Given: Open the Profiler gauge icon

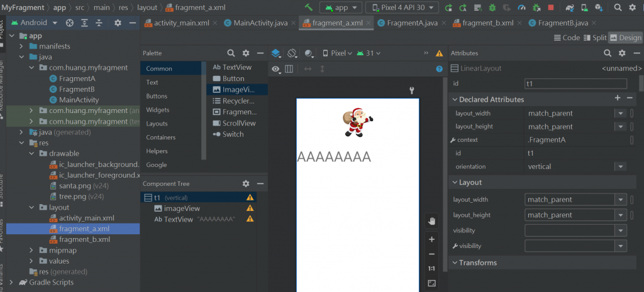Looking at the screenshot, I should point(521,8).
